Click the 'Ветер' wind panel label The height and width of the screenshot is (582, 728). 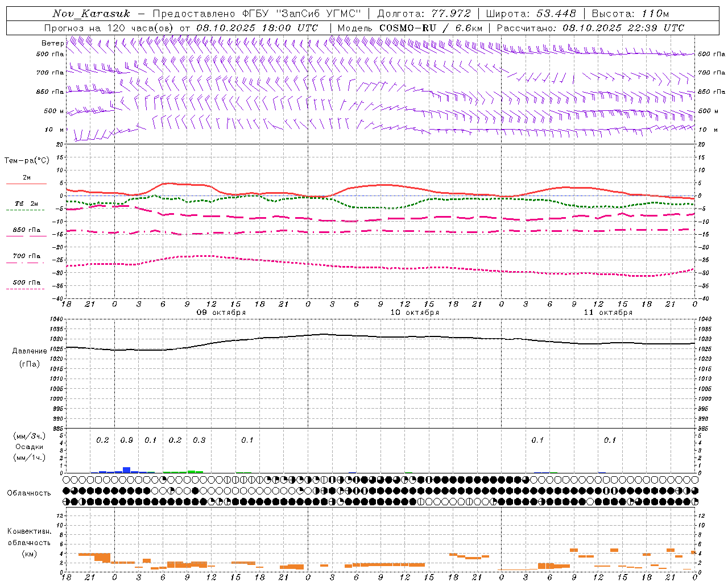coord(53,43)
